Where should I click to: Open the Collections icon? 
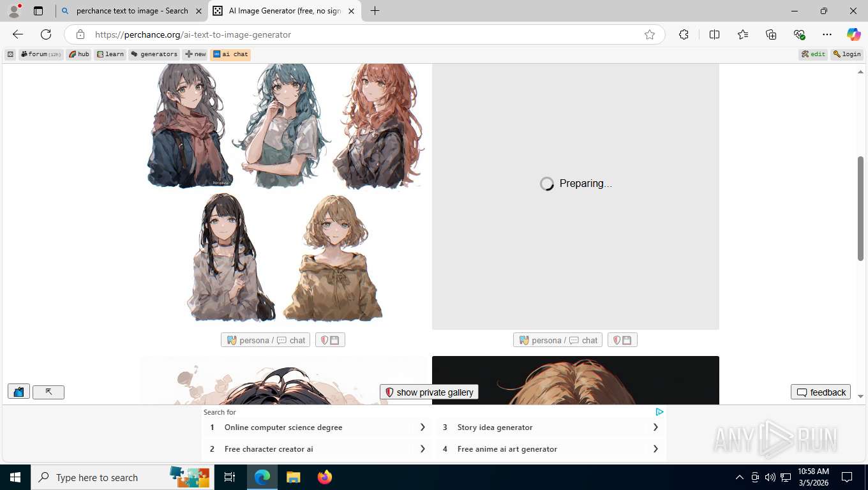(771, 34)
